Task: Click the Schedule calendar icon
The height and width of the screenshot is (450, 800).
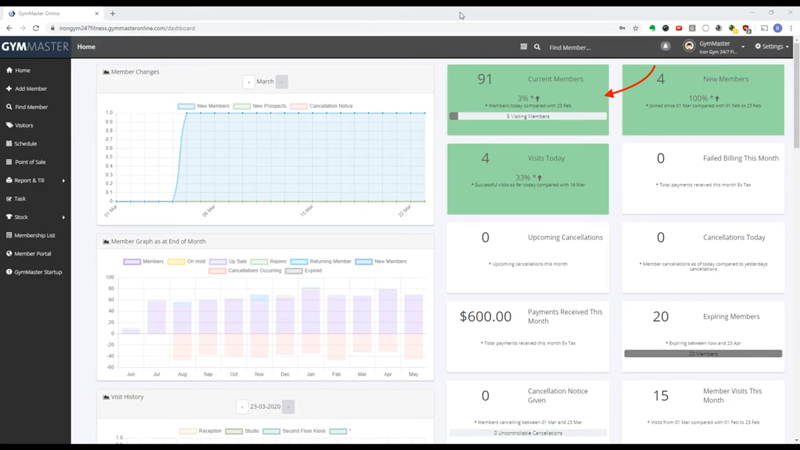Action: coord(9,143)
